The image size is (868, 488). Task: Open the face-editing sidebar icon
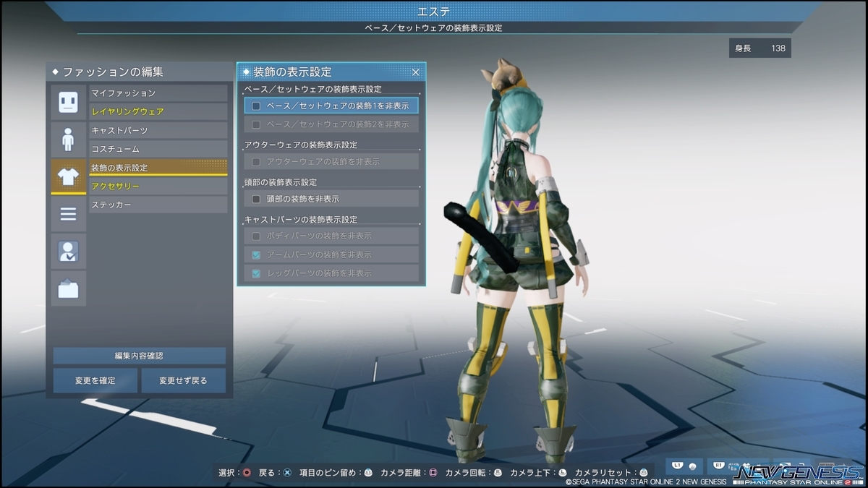point(68,102)
